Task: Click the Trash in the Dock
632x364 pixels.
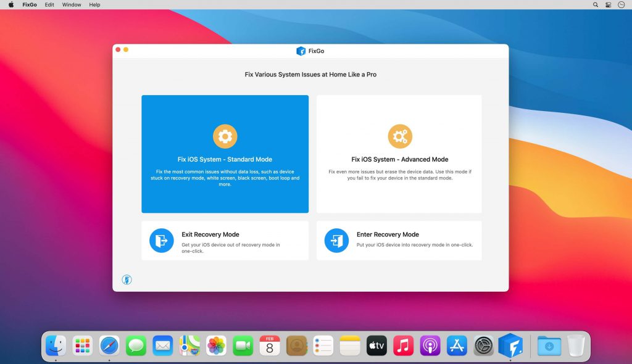Action: [575, 345]
